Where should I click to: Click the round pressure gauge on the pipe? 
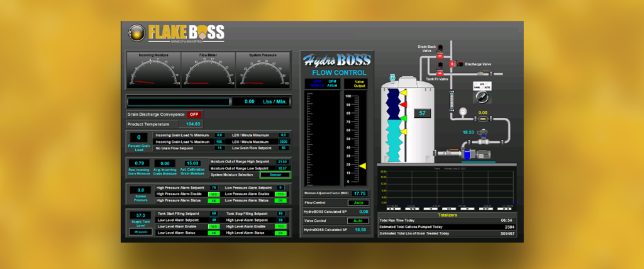point(464,111)
